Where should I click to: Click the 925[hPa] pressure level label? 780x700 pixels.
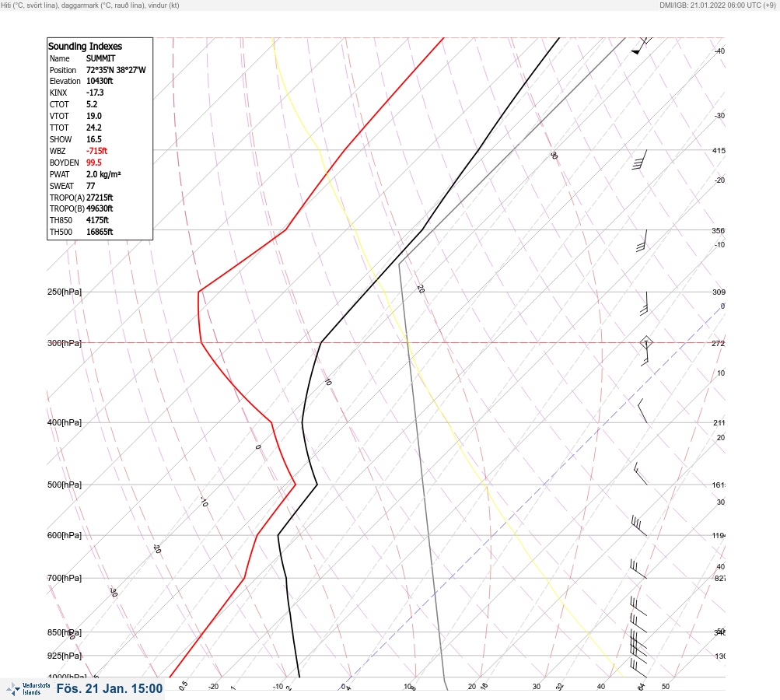coord(65,656)
